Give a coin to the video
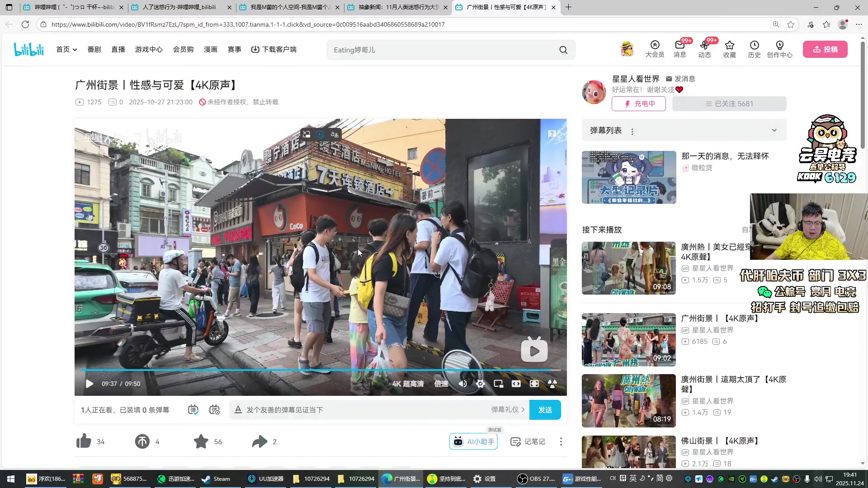The image size is (868, 488). click(x=142, y=441)
